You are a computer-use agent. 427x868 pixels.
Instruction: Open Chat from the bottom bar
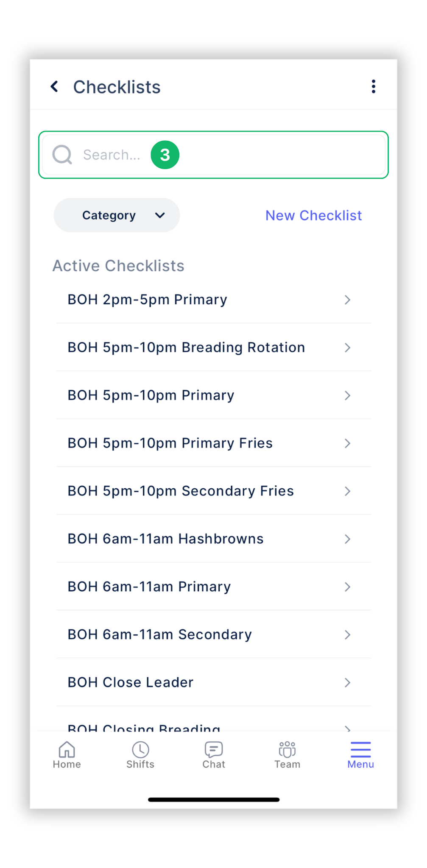pyautogui.click(x=213, y=754)
